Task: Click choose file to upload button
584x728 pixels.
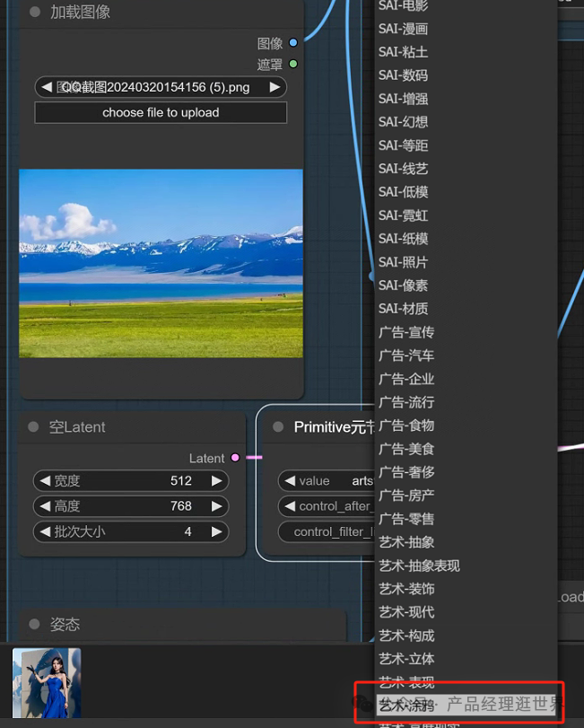Action: pyautogui.click(x=161, y=112)
